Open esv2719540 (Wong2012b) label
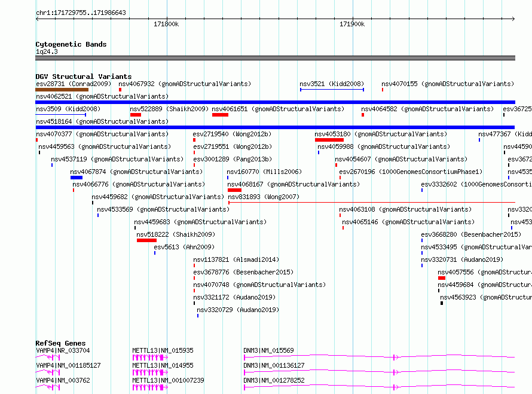Viewport: 532px width, 394px height. (232, 134)
